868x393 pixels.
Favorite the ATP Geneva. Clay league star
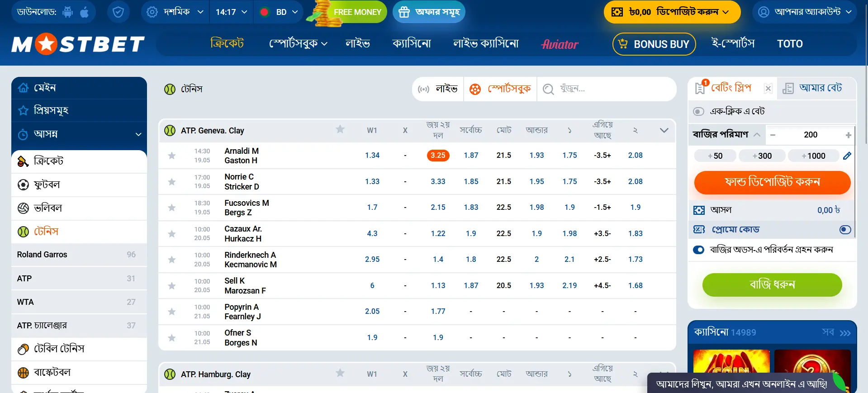340,130
